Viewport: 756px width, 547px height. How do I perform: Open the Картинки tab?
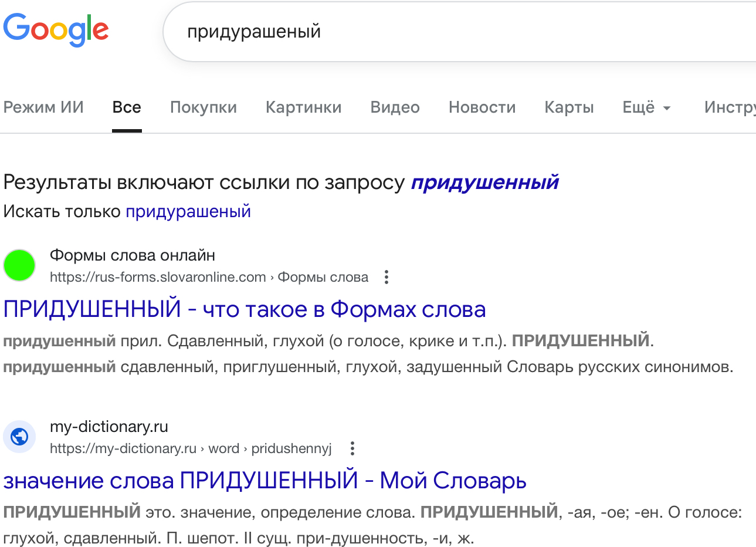point(303,107)
